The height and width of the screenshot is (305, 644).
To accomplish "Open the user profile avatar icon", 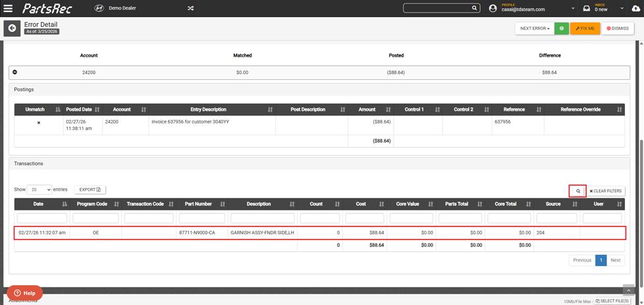I will 494,8.
